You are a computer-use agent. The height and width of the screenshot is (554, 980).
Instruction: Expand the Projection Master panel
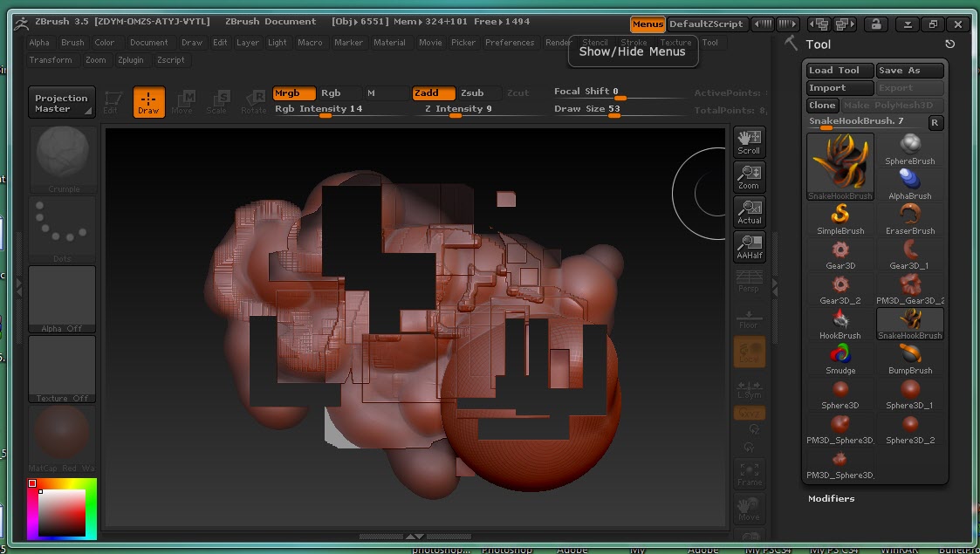(x=62, y=102)
